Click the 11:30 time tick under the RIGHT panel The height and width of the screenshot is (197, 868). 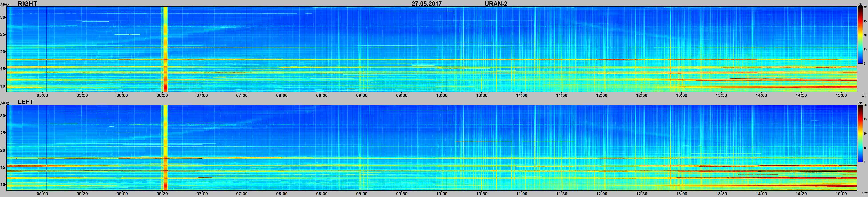point(562,95)
